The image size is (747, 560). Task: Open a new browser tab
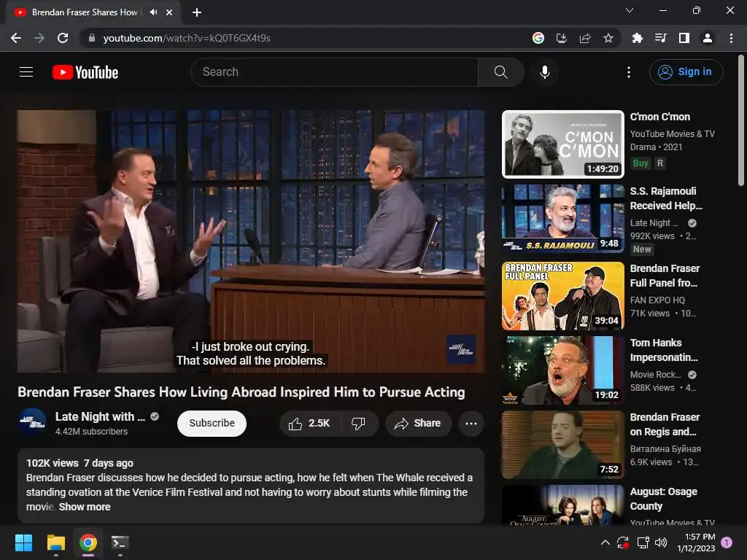pyautogui.click(x=197, y=12)
